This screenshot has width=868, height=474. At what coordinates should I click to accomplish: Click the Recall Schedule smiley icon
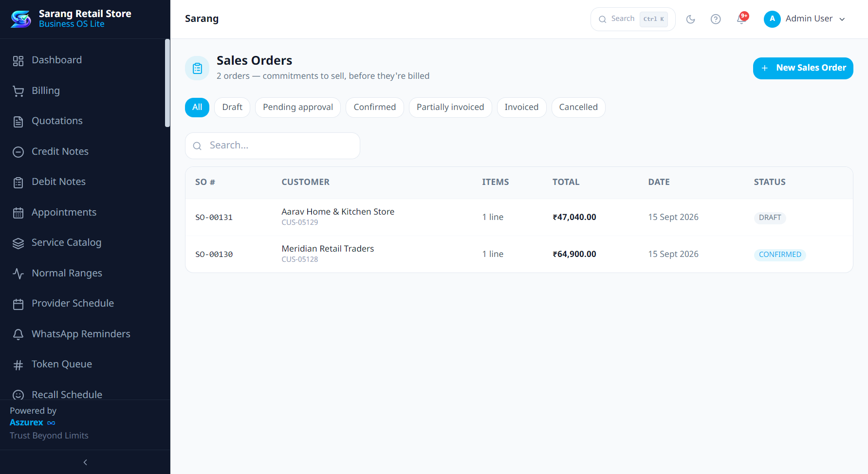[x=18, y=395]
